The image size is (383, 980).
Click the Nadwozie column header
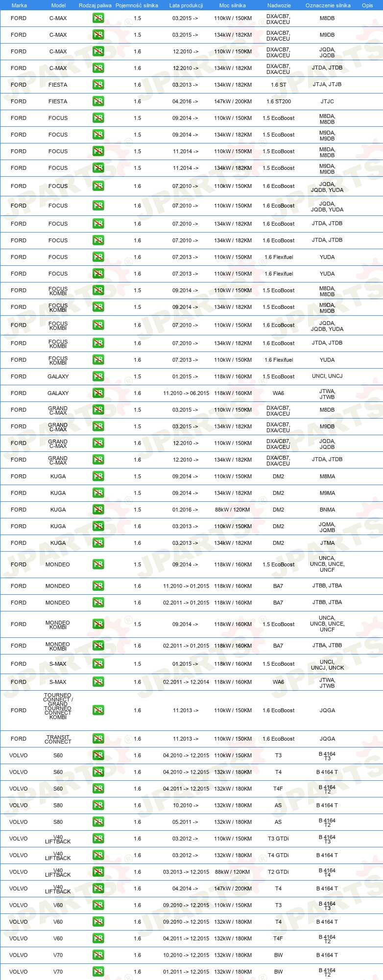click(x=279, y=5)
